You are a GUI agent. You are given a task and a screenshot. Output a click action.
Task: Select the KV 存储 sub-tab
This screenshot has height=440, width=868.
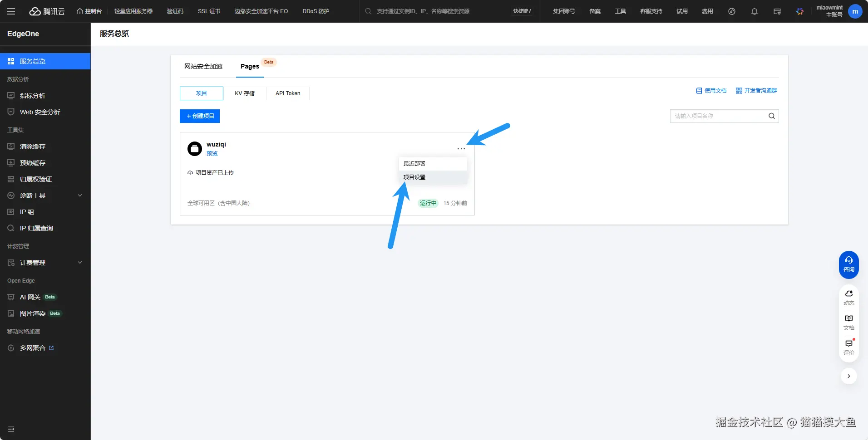pos(245,93)
